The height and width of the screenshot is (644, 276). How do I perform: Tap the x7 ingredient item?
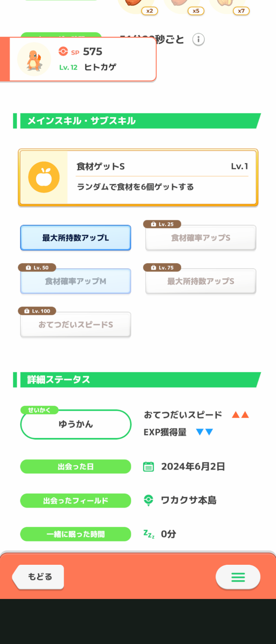click(227, 5)
